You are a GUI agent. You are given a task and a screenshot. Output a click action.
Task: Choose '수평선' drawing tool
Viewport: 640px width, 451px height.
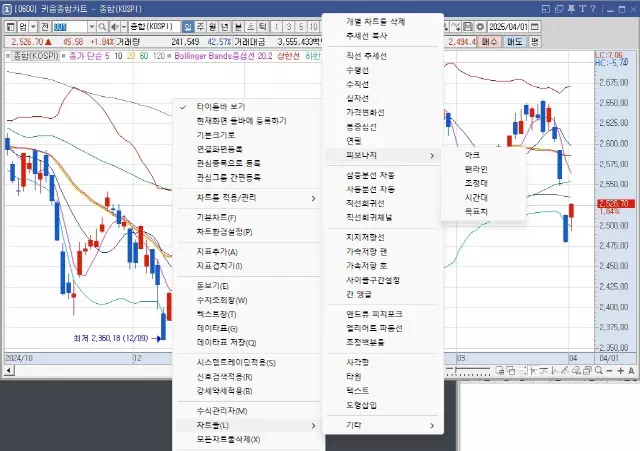pos(382,71)
